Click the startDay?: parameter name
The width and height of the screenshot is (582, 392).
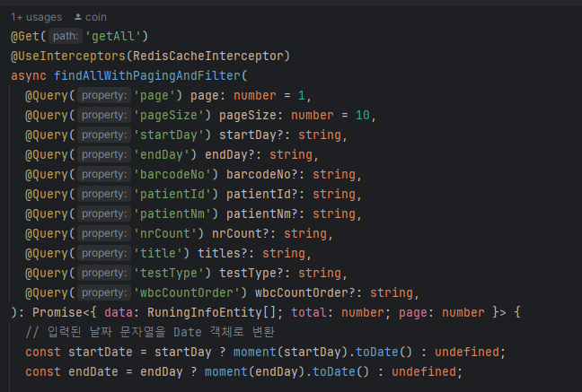point(251,135)
